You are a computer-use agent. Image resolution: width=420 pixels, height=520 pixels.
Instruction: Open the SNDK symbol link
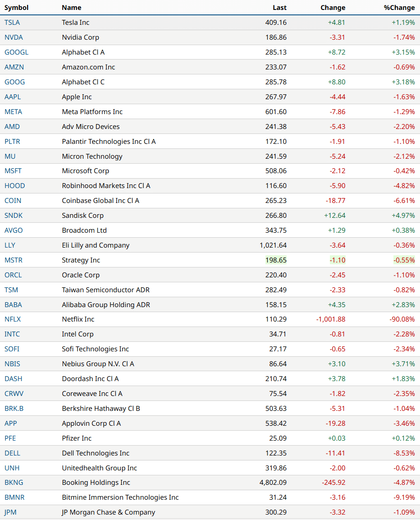14,216
